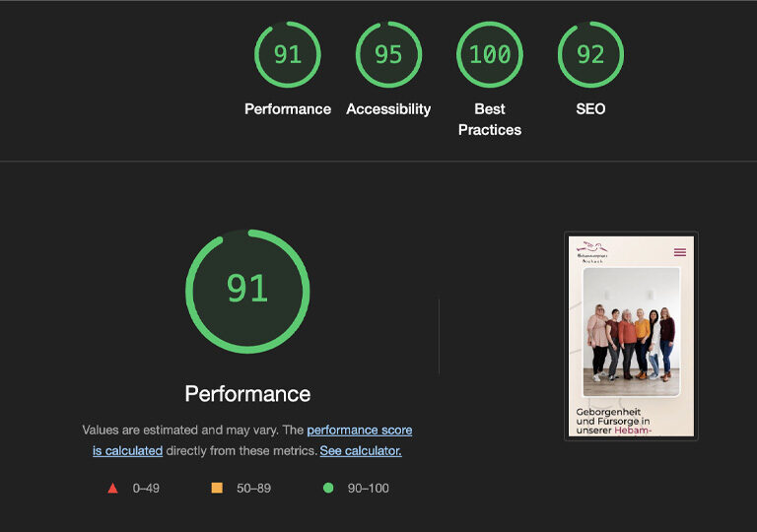Image resolution: width=757 pixels, height=532 pixels.
Task: Select the Best Practices category label
Action: [x=490, y=119]
